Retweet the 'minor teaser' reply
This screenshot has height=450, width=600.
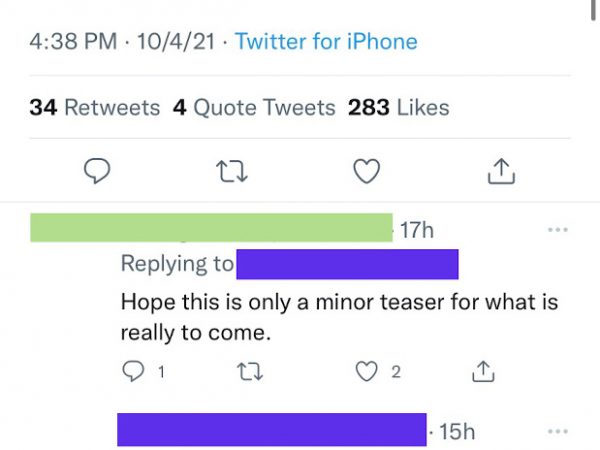coord(250,372)
